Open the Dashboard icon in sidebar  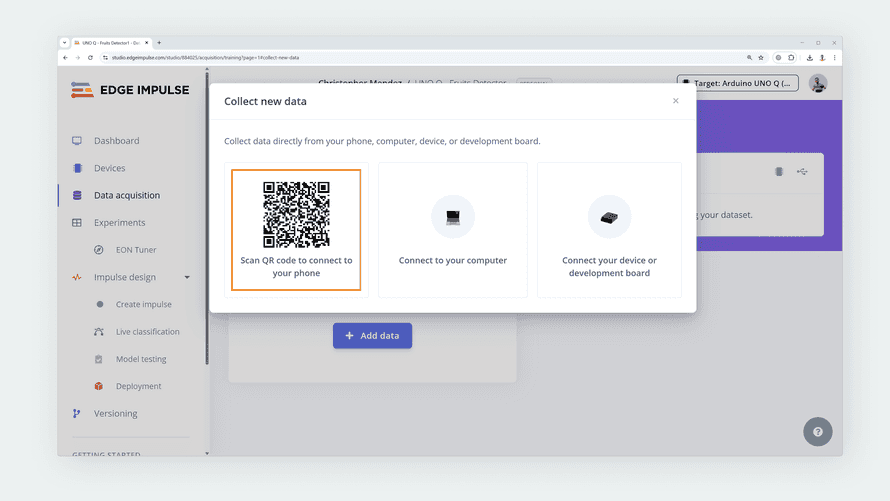click(x=77, y=141)
